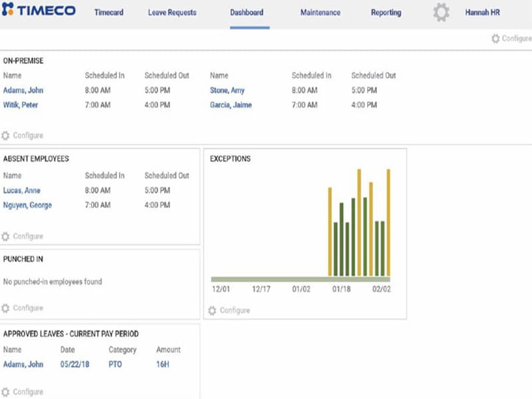Switch to Leave Requests tab
Screen dimensions: 532x399
tap(172, 13)
